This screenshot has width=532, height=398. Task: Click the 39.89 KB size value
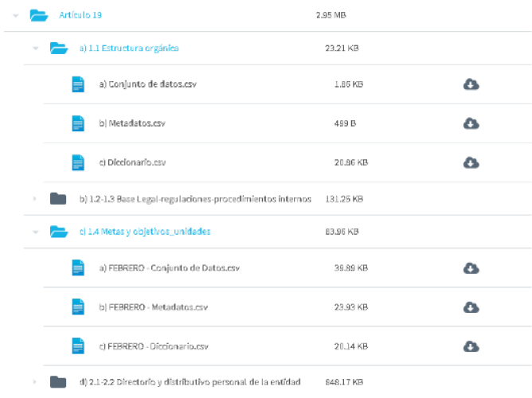[x=351, y=268]
